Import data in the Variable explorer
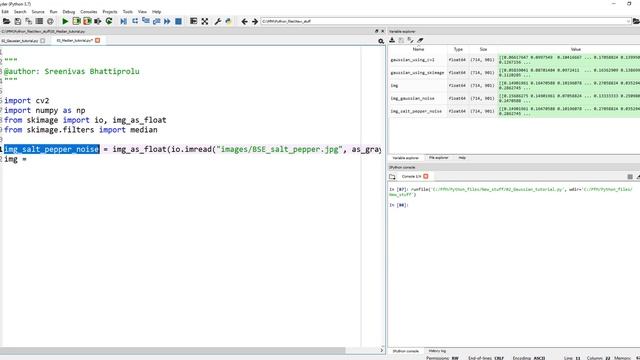 point(392,40)
